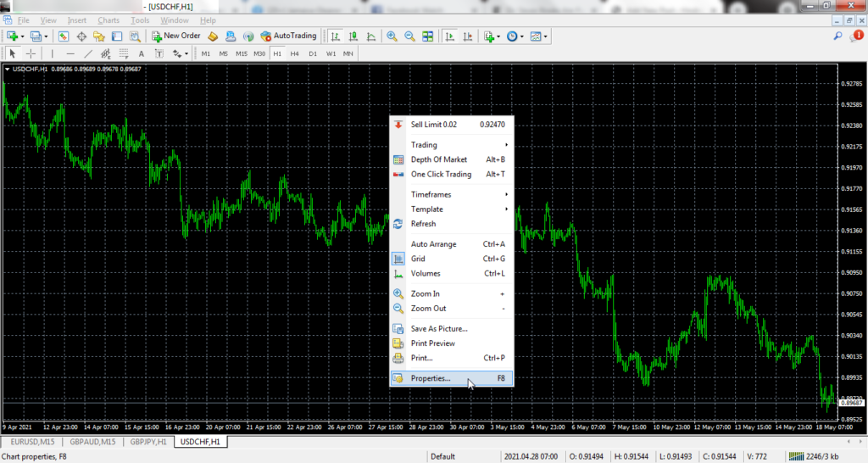This screenshot has height=463, width=868.
Task: Draw a horizontal line tool
Action: 70,53
